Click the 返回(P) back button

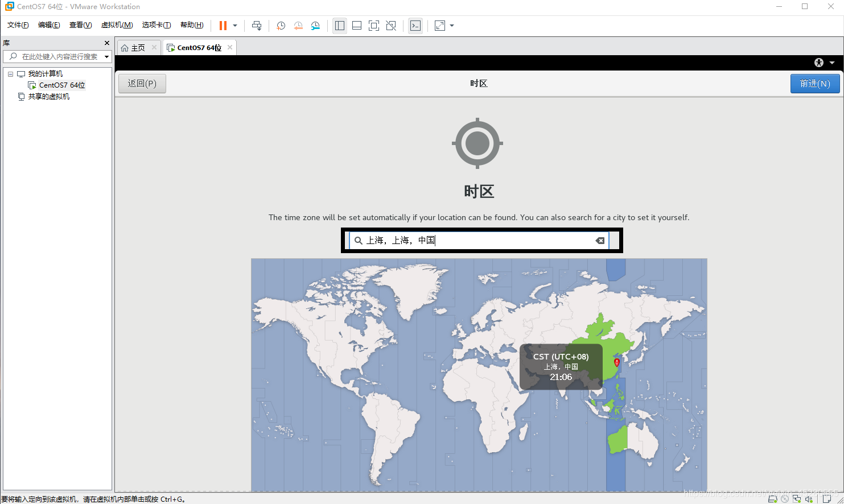point(142,84)
